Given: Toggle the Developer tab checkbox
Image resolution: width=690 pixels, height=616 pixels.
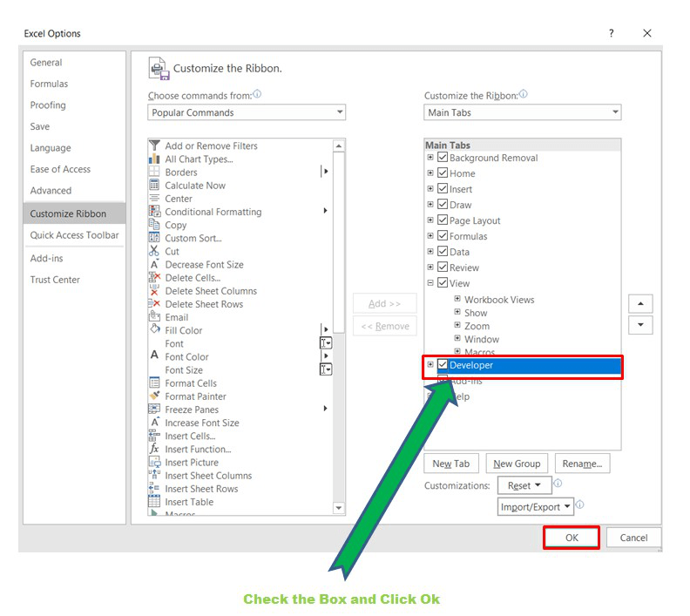Looking at the screenshot, I should click(x=443, y=364).
